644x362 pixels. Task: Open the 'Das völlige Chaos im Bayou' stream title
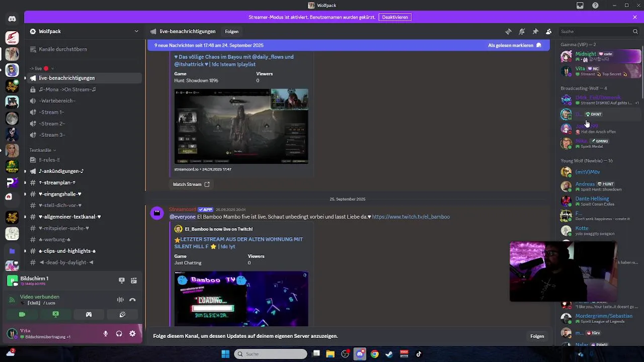coord(233,60)
